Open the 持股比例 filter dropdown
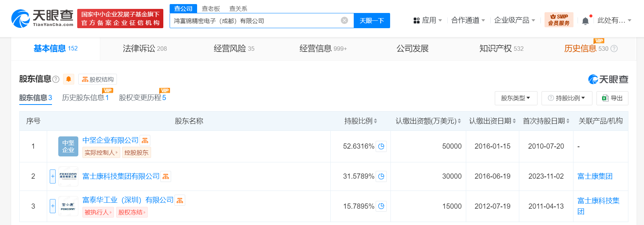The width and height of the screenshot is (644, 225). 567,98
